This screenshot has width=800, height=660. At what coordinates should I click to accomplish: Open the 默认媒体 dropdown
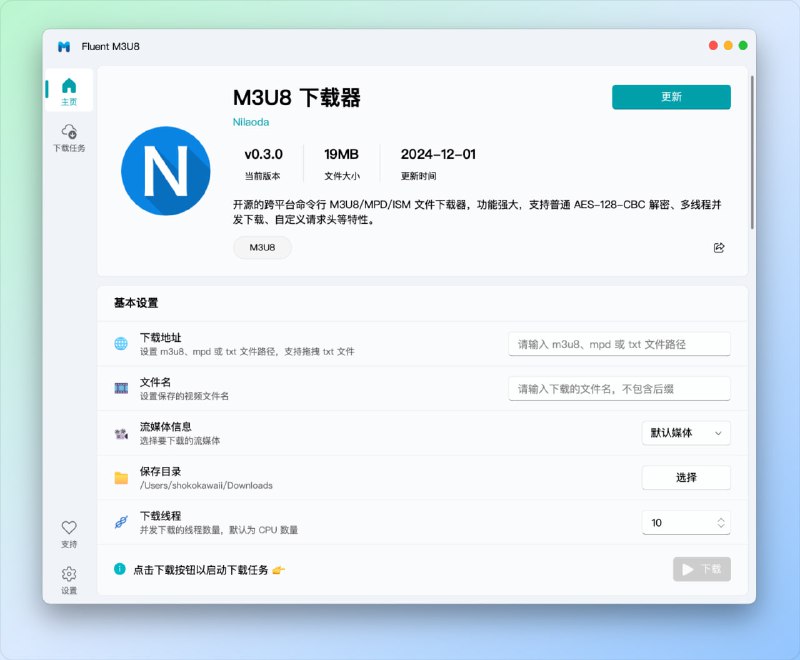pyautogui.click(x=686, y=433)
